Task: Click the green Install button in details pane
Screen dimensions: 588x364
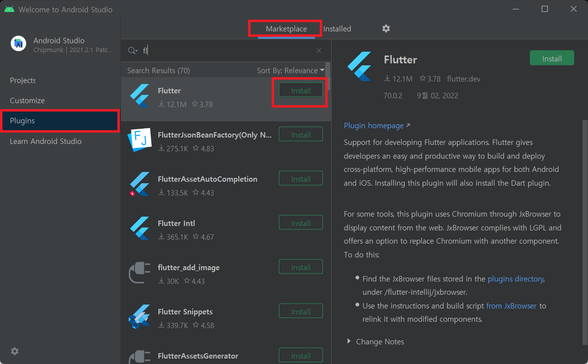Action: click(x=552, y=58)
